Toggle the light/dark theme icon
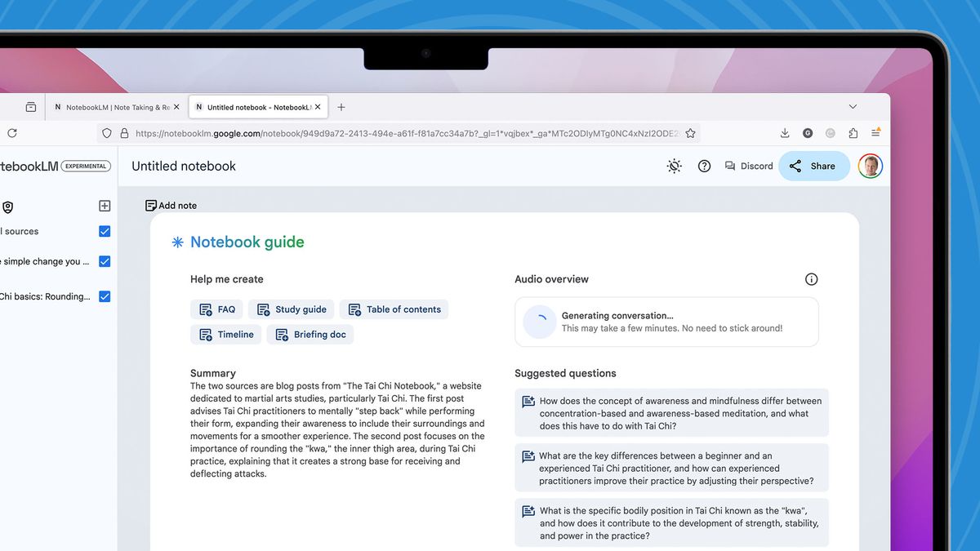Viewport: 980px width, 551px height. 674,166
